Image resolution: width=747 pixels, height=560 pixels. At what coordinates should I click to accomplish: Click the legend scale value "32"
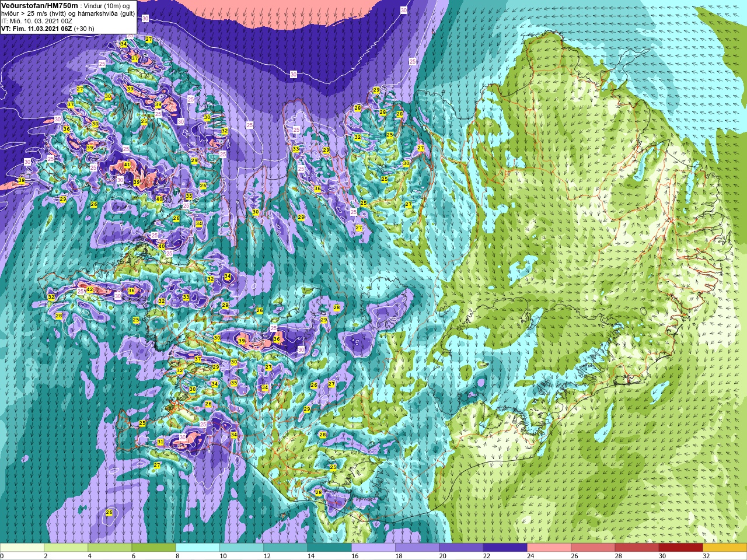[x=706, y=556]
